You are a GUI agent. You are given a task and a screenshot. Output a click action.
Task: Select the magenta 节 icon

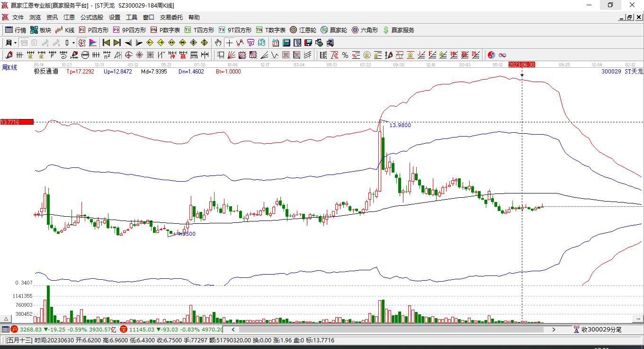point(251,43)
